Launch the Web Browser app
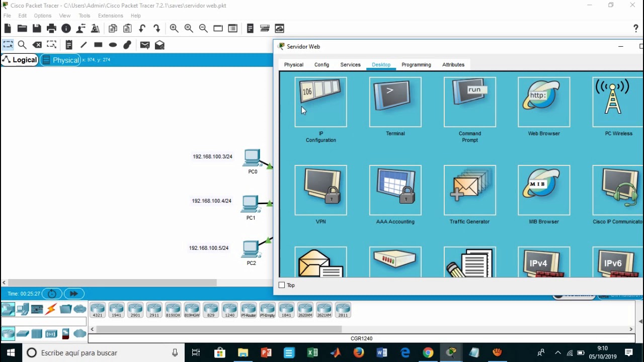Viewport: 644px width, 362px height. point(544,102)
